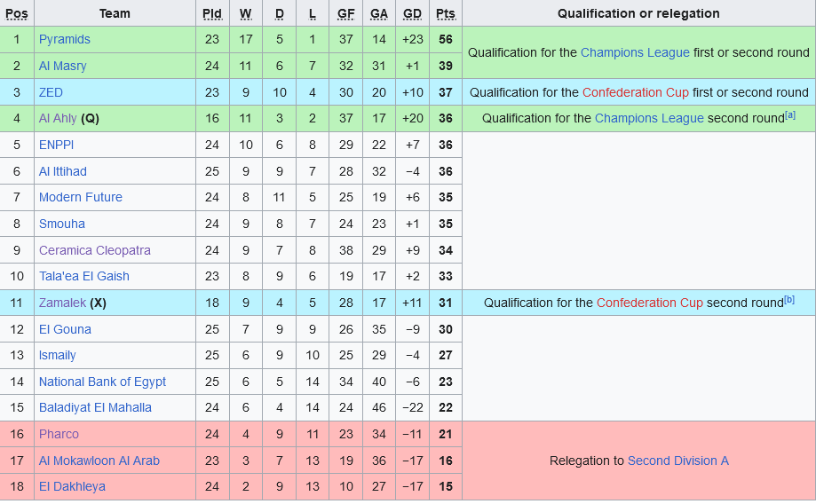Open the Pyramids team link
The height and width of the screenshot is (504, 816).
(64, 39)
